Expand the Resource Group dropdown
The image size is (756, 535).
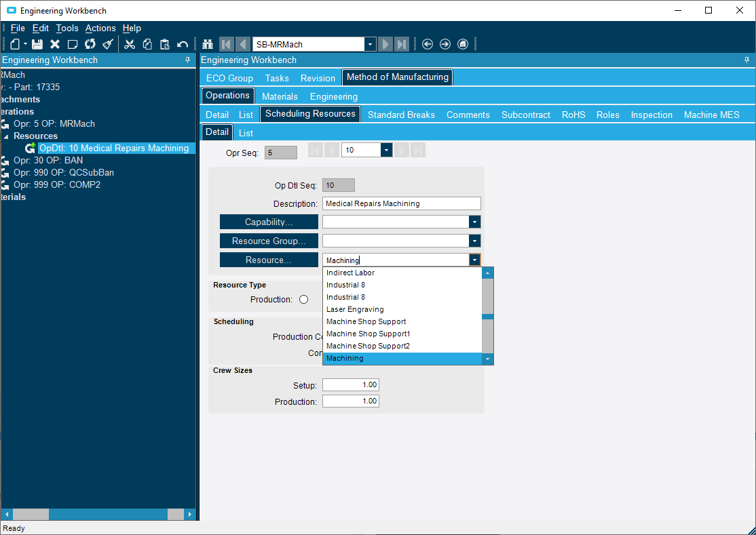[x=475, y=241]
